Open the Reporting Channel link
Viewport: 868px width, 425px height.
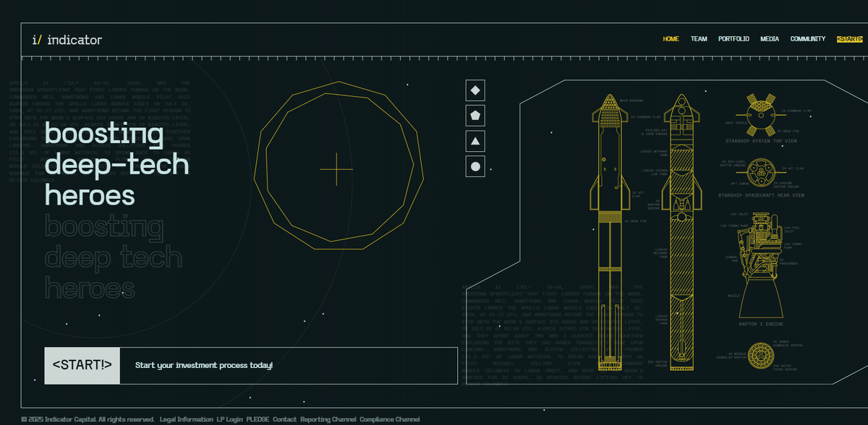click(x=328, y=419)
